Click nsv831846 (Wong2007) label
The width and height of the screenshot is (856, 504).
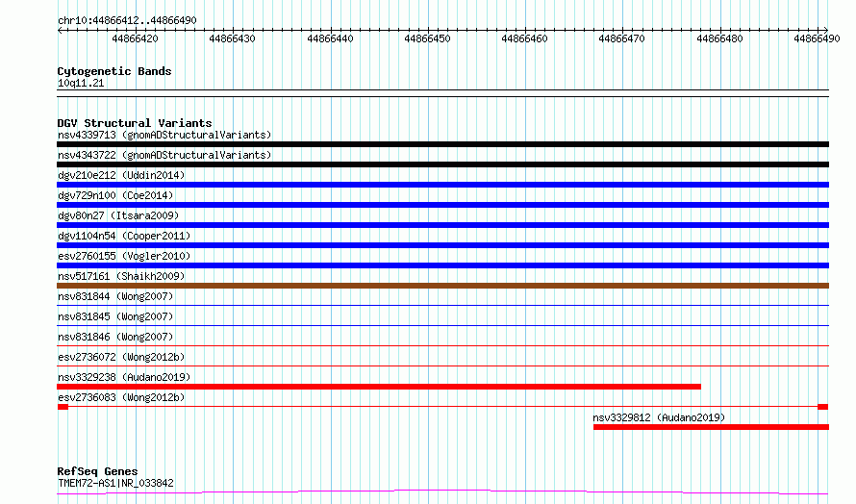(115, 337)
